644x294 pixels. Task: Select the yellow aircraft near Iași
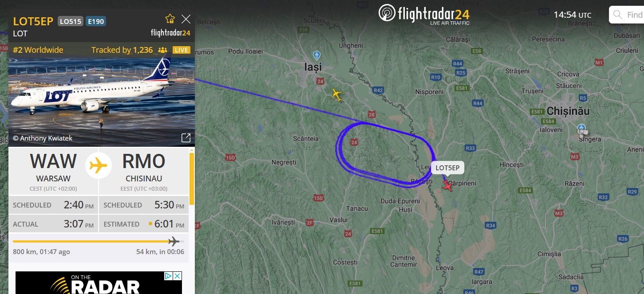[x=336, y=94]
